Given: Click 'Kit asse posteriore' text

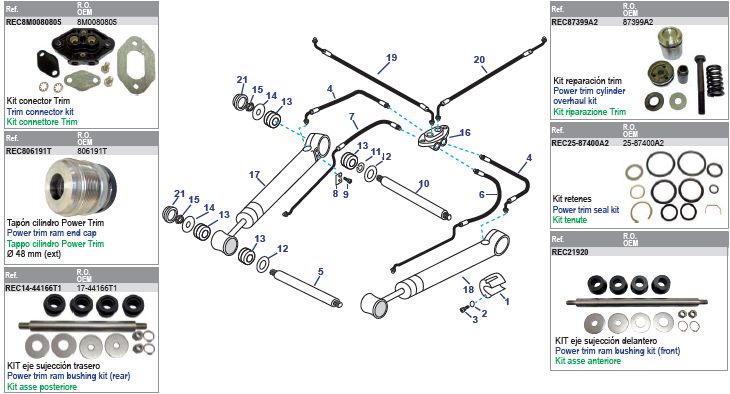Looking at the screenshot, I should [42, 387].
